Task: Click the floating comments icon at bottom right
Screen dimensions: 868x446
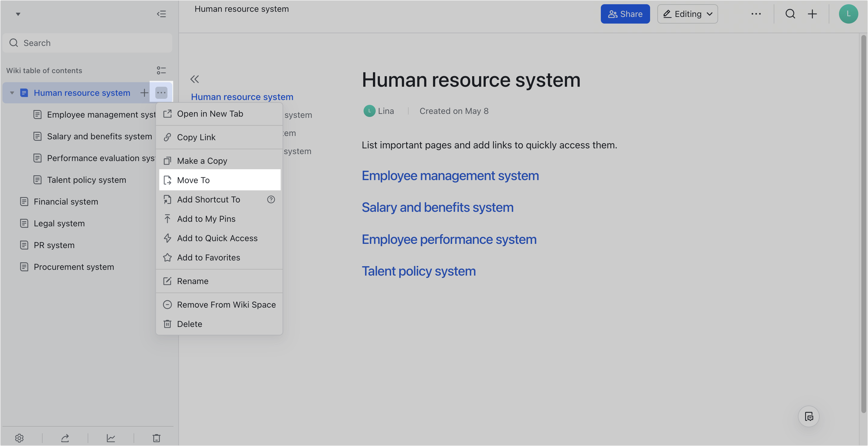Action: (x=809, y=416)
